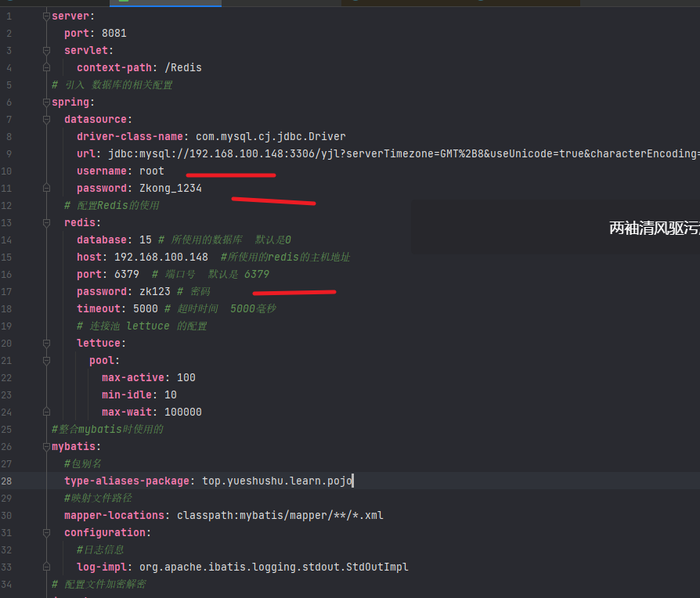This screenshot has width=700, height=598.
Task: Click the fold end marker at line 24
Action: (46, 412)
